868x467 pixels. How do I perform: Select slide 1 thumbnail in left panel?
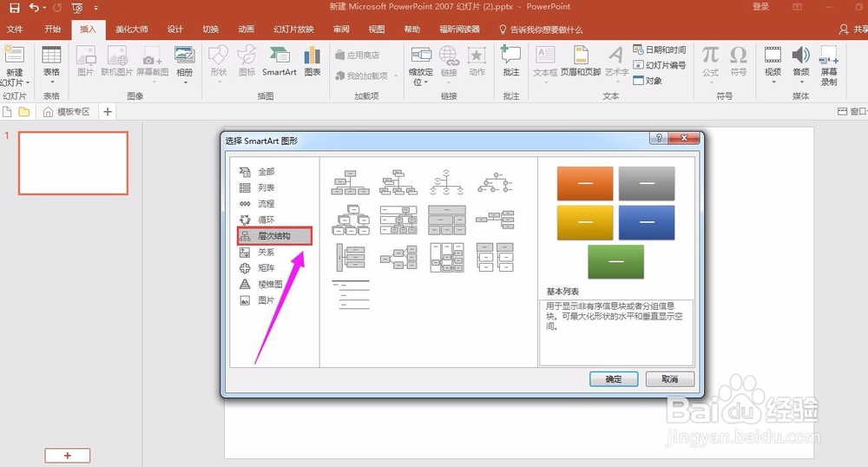73,163
